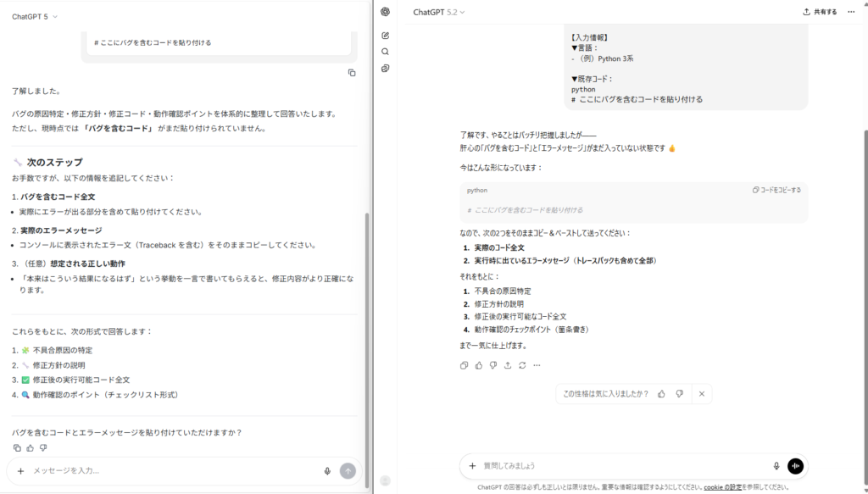Open the plus attachment menu in the right input
Image resolution: width=868 pixels, height=494 pixels.
point(472,465)
